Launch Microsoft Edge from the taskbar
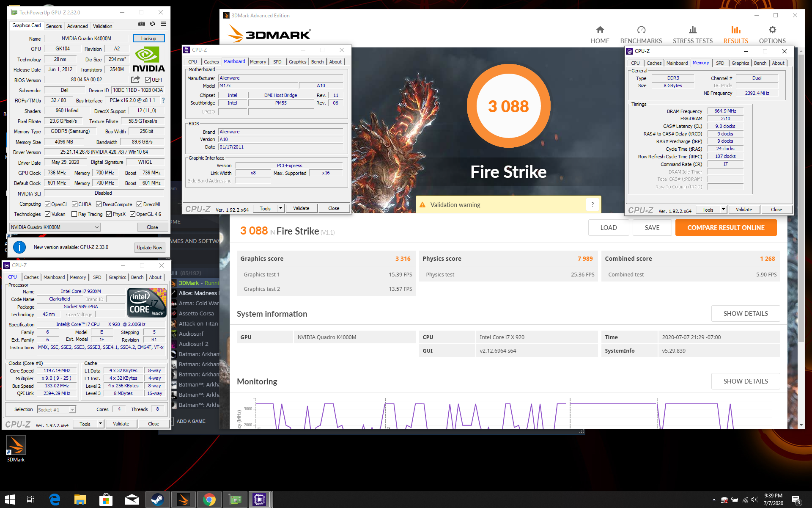The image size is (812, 508). coord(55,500)
